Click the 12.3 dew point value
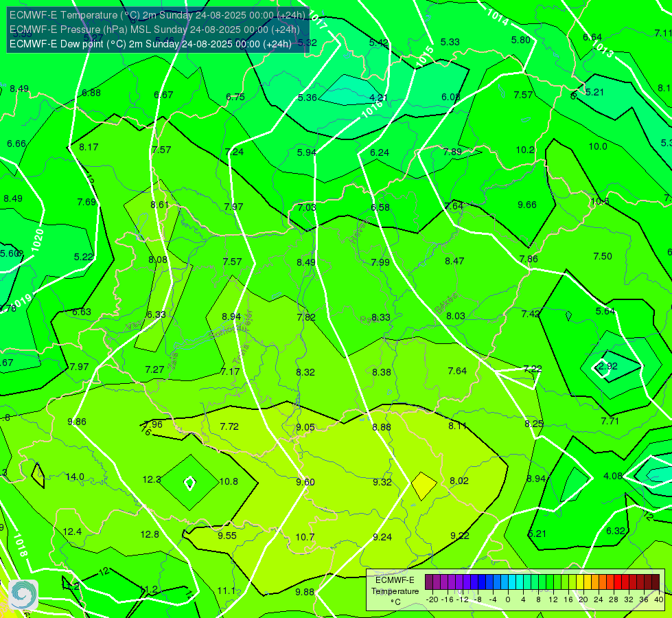This screenshot has height=618, width=672. click(151, 479)
